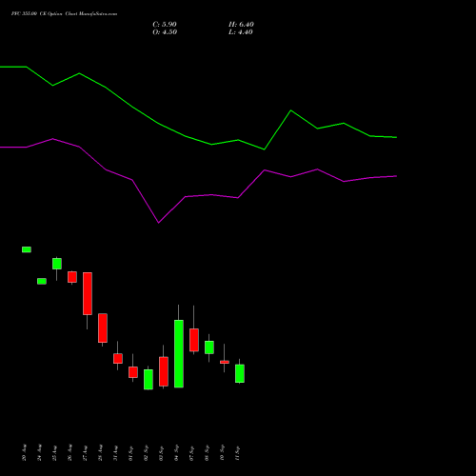476x476 pixels.
Task: Select the small red candle for 10 Sep
Action: tap(225, 362)
